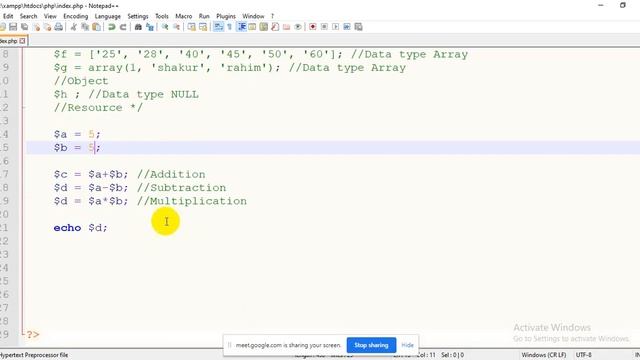Image resolution: width=640 pixels, height=360 pixels.
Task: Click the Zoom In magnifier icon
Action: pyautogui.click(x=165, y=27)
